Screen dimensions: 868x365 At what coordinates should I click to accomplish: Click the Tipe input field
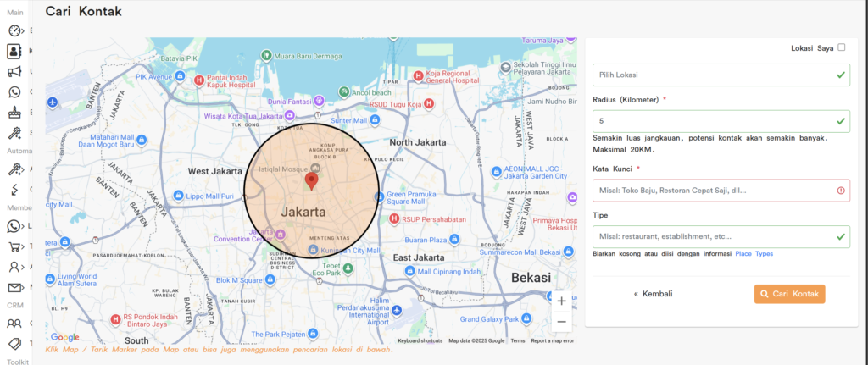tap(712, 236)
